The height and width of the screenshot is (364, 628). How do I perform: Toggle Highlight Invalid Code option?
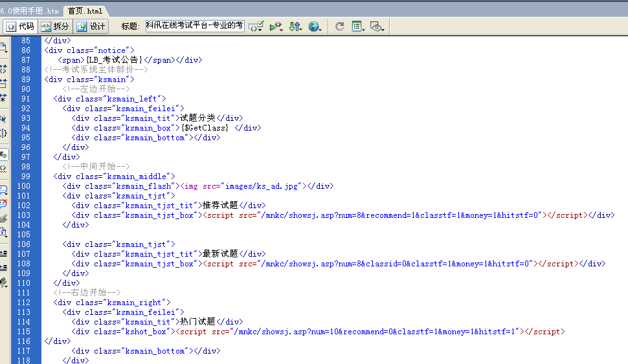coord(3,169)
